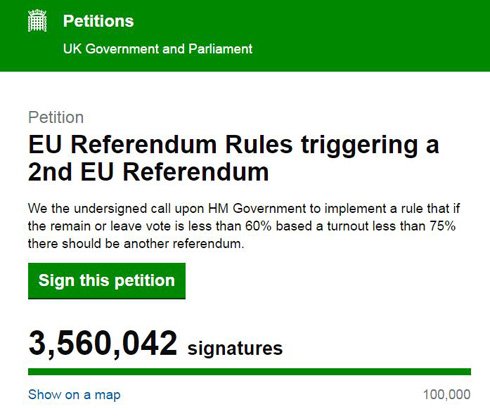
Task: Click the heading line '2nd EU Referendum'
Action: click(148, 172)
